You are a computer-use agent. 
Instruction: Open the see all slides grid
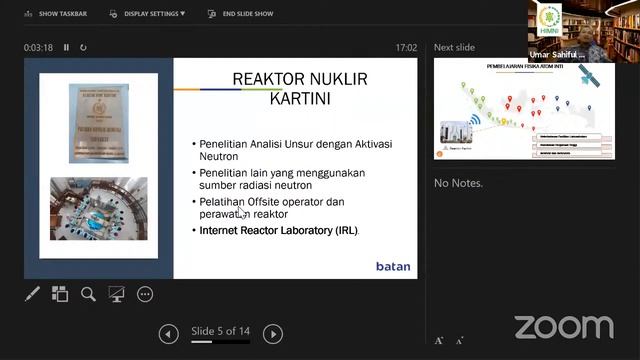60,294
